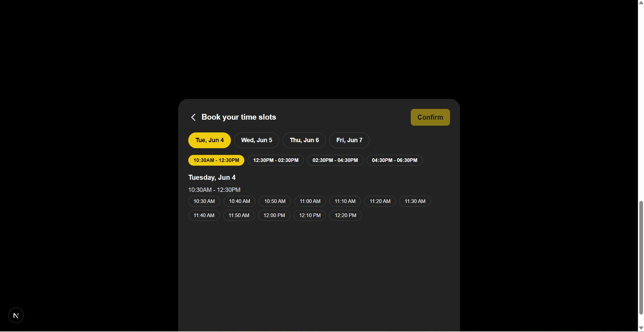Select the 12:30PM - 02:30PM time range

(276, 160)
